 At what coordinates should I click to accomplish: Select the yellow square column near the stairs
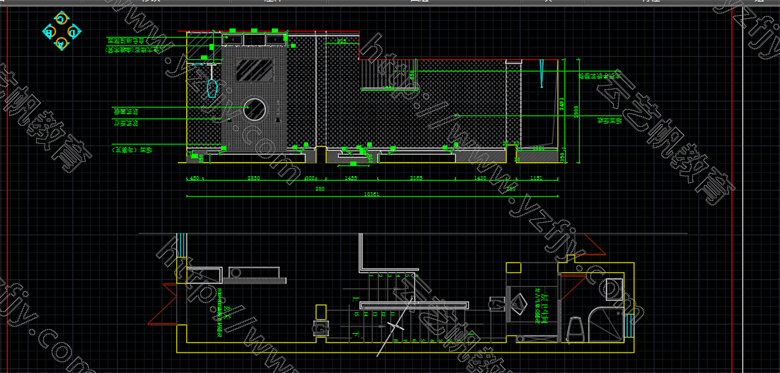click(x=322, y=311)
